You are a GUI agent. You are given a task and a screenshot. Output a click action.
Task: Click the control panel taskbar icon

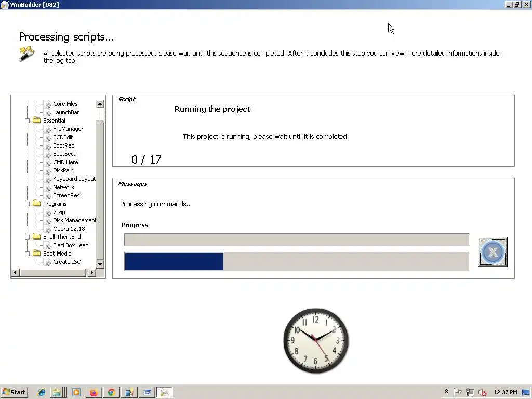[x=129, y=393]
